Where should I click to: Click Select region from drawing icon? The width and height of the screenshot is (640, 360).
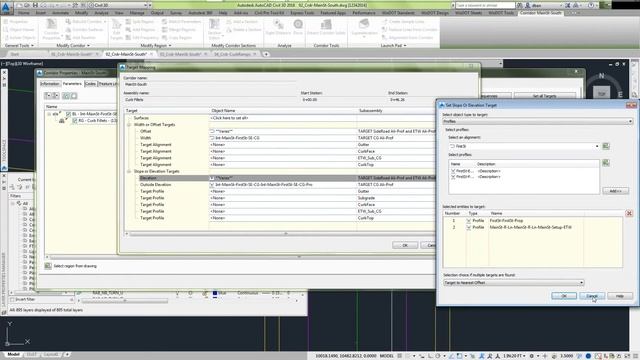tap(48, 266)
